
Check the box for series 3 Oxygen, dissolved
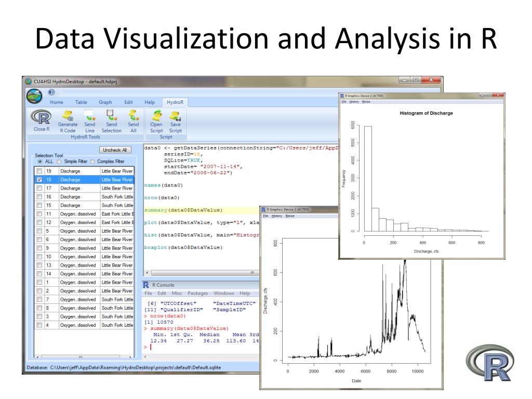click(39, 316)
